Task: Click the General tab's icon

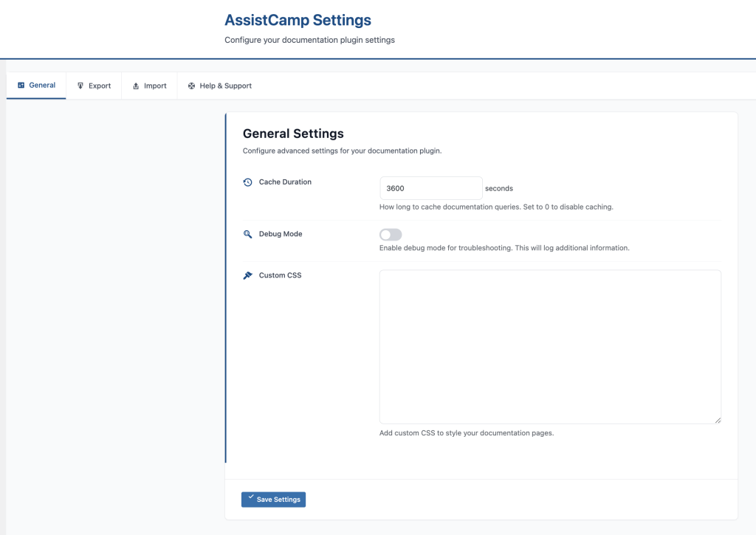Action: (21, 86)
